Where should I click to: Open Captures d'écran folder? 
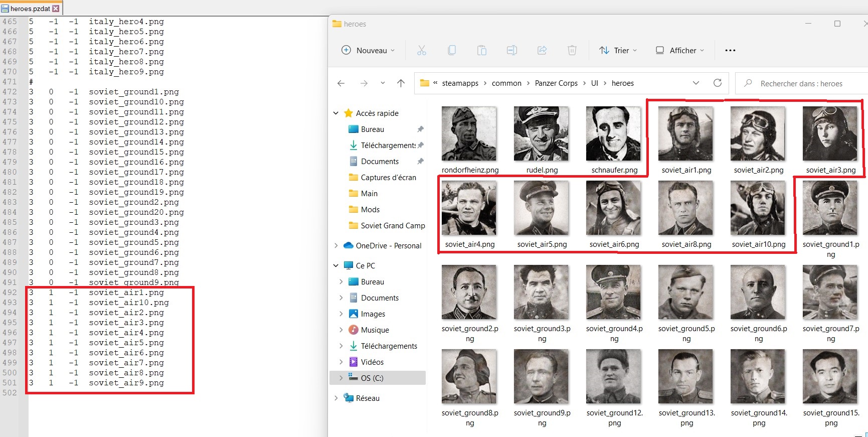pos(383,178)
